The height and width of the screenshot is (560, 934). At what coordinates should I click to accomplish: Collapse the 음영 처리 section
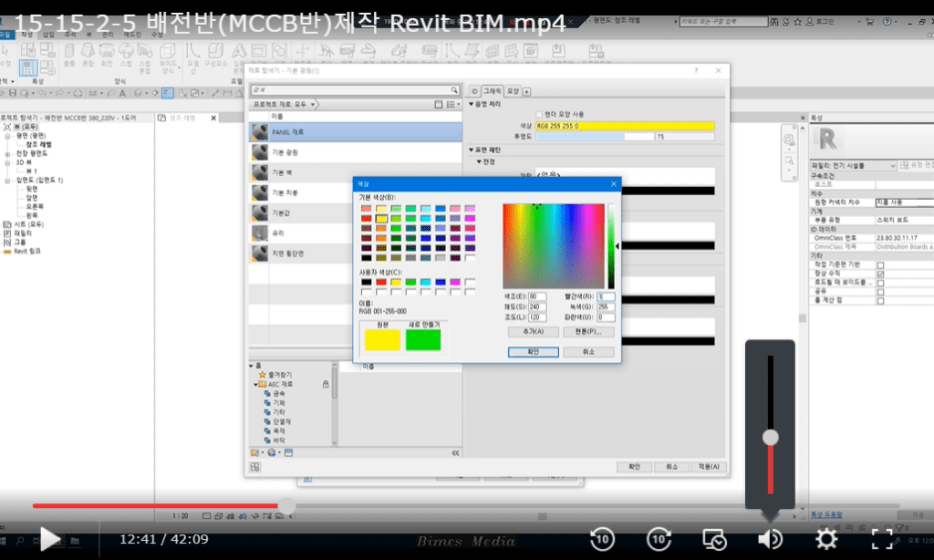(472, 104)
